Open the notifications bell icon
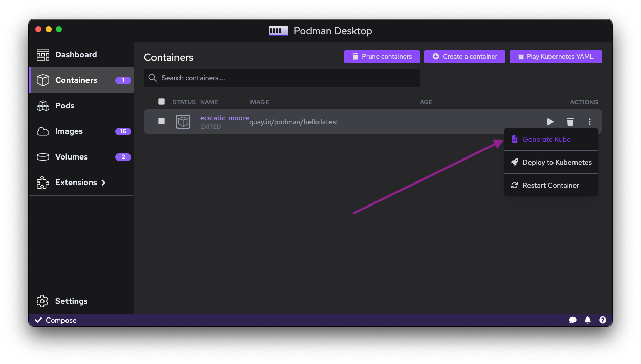 [x=587, y=320]
